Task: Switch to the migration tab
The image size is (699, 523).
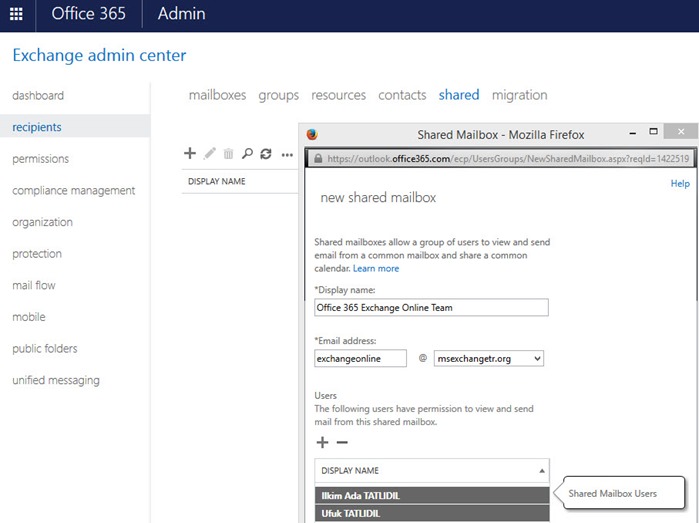Action: (519, 95)
